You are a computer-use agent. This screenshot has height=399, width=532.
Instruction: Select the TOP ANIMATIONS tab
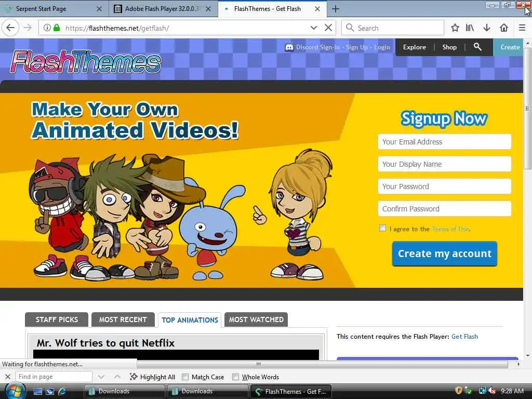190,320
